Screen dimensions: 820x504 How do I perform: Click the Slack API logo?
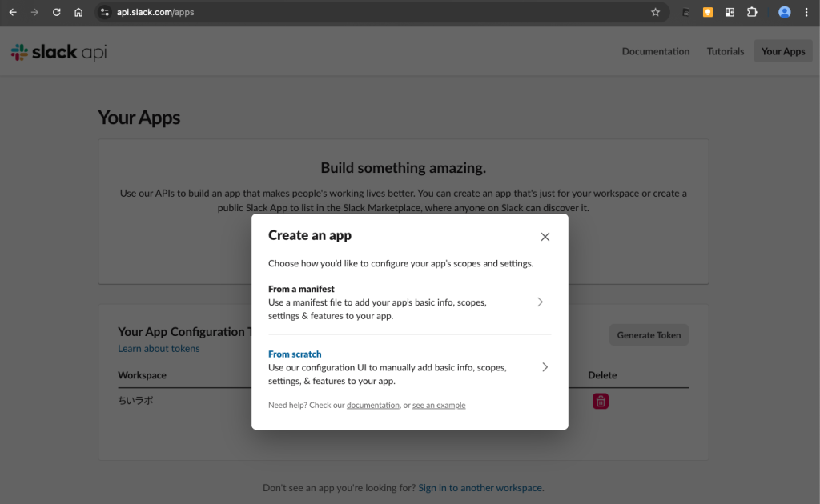58,52
